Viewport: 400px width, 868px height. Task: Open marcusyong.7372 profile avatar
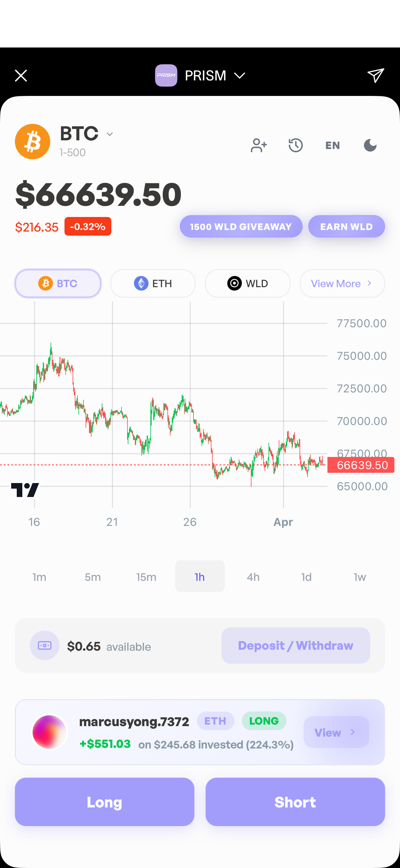50,732
